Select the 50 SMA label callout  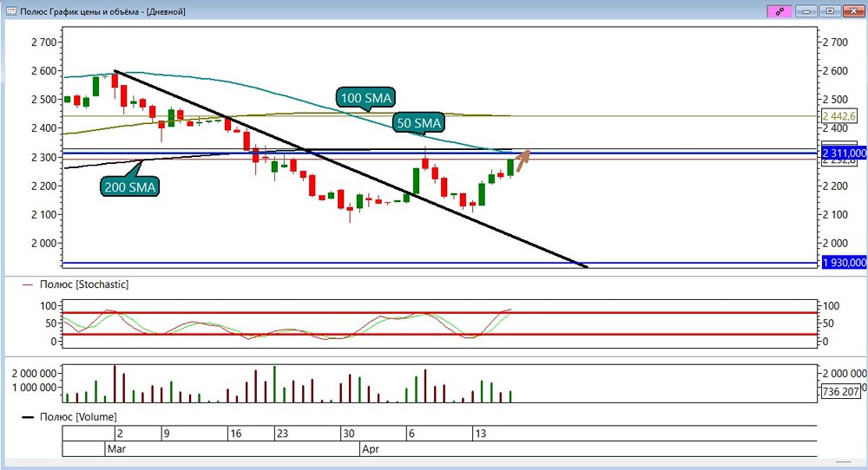419,123
